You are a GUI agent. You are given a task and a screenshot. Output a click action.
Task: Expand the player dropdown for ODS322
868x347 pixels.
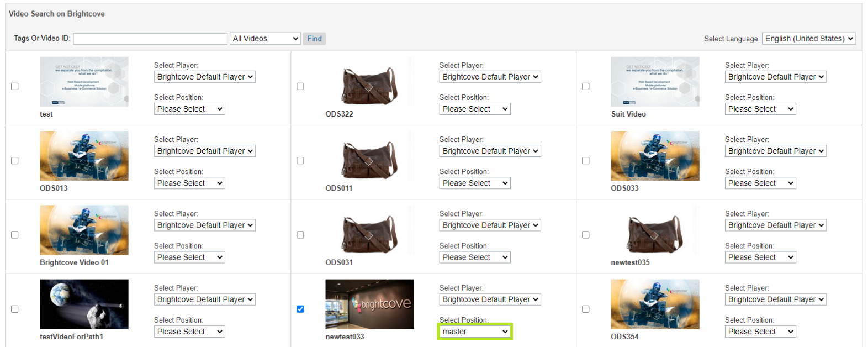(490, 77)
